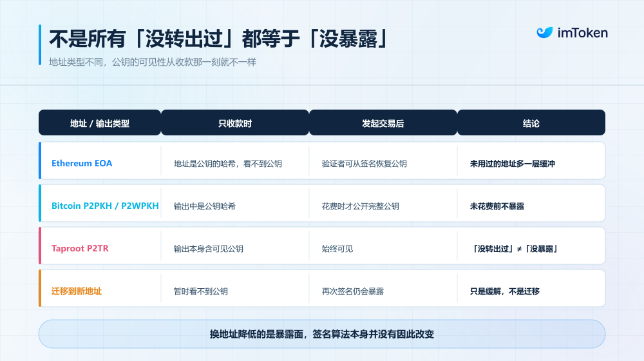Click the imToken bird logo icon
Viewport: 644px width, 361px height.
[545, 32]
